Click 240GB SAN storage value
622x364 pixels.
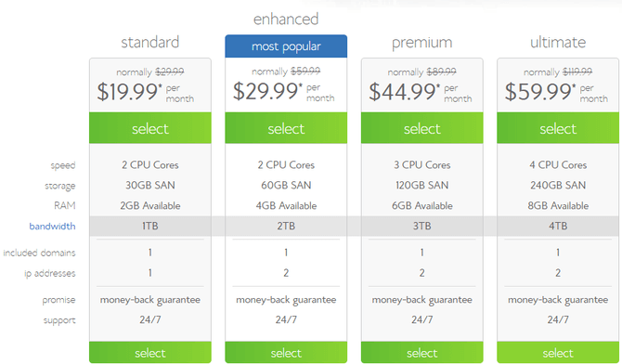(558, 186)
